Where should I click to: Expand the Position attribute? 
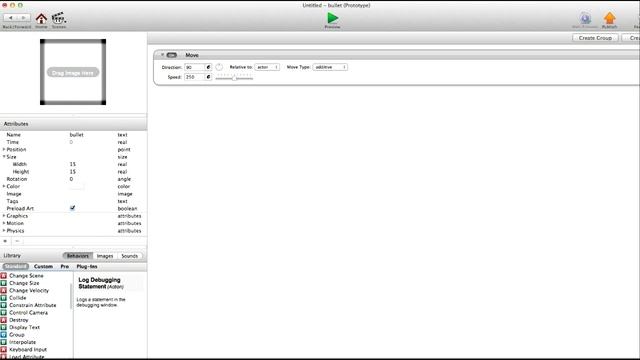click(x=4, y=149)
